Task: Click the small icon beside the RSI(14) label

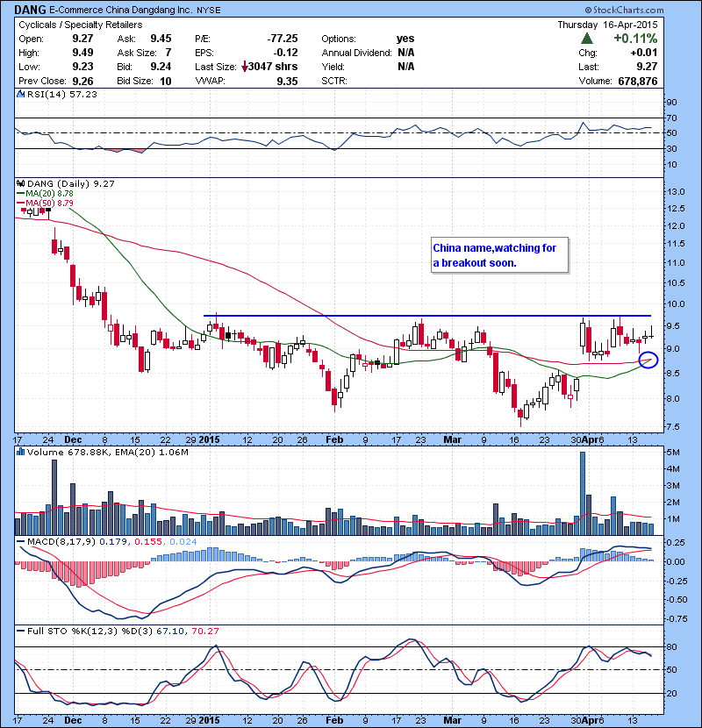Action: click(20, 94)
